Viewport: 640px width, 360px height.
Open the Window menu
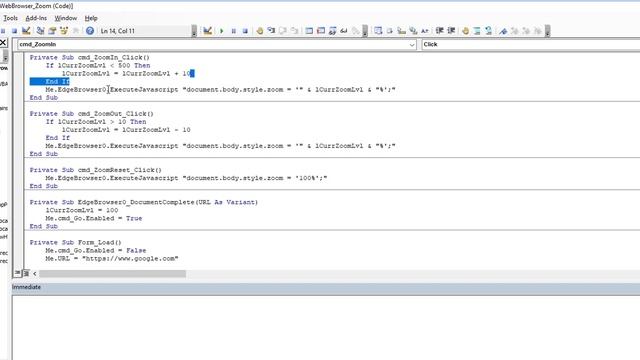[x=66, y=18]
